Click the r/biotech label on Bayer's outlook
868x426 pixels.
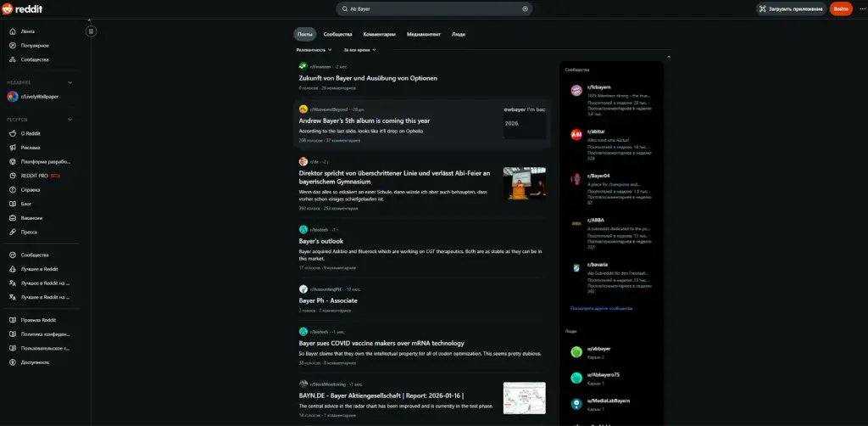click(x=320, y=230)
